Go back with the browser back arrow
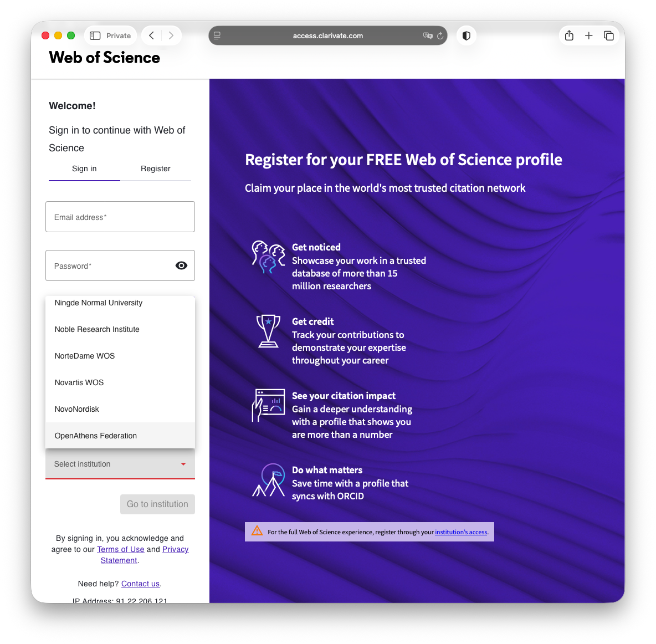Screen dimensions: 656x644 [151, 35]
